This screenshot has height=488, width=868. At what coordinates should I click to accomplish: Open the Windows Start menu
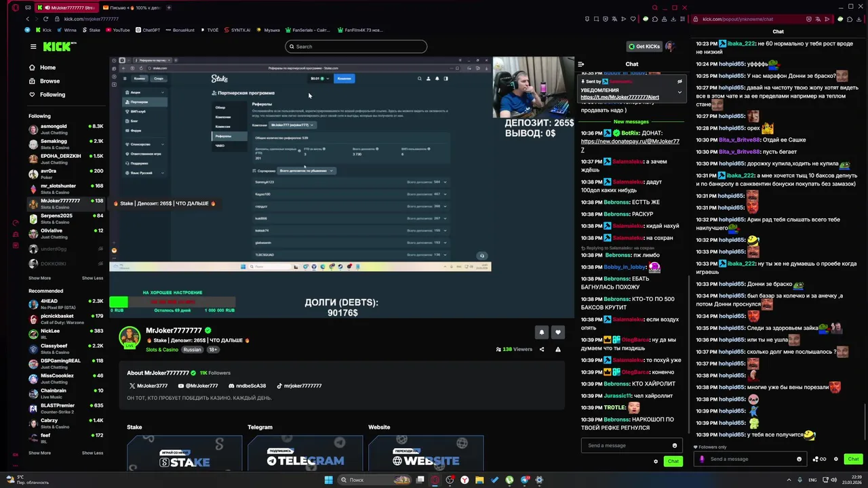(328, 480)
